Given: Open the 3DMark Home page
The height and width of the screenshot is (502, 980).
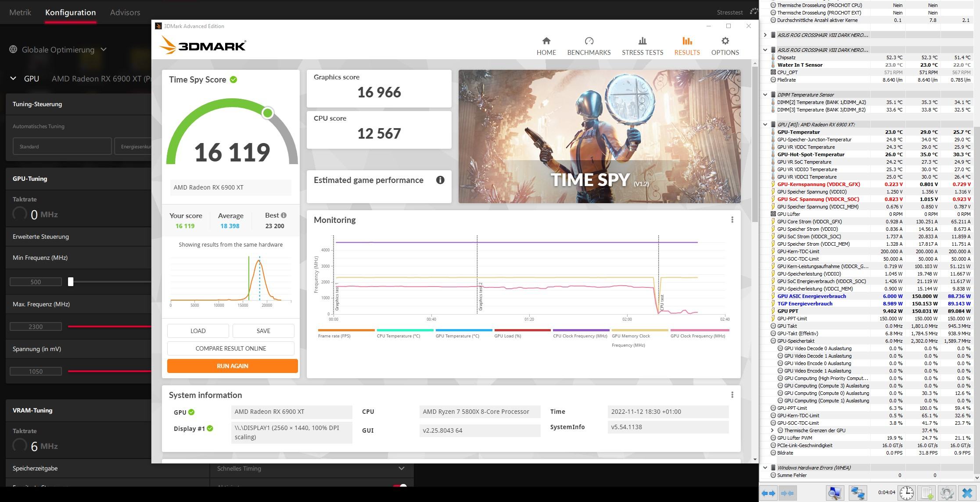Looking at the screenshot, I should (546, 46).
